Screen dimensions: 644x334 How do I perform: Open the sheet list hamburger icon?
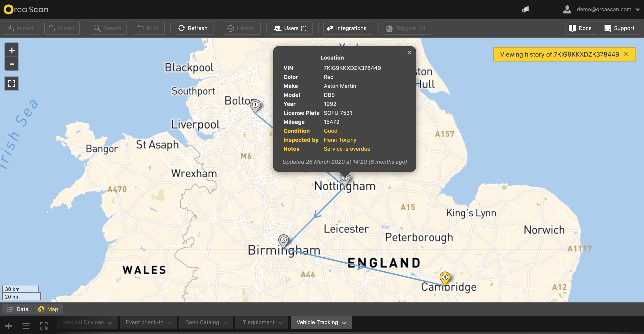tap(26, 325)
